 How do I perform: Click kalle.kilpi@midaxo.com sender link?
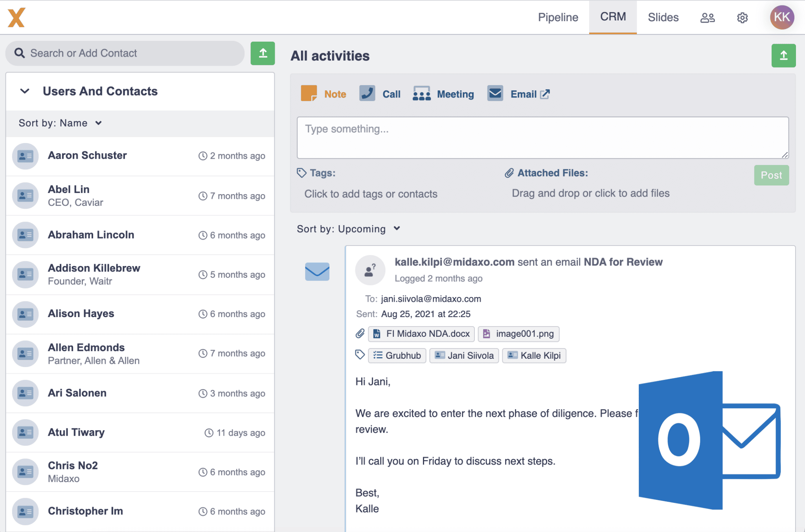tap(454, 262)
